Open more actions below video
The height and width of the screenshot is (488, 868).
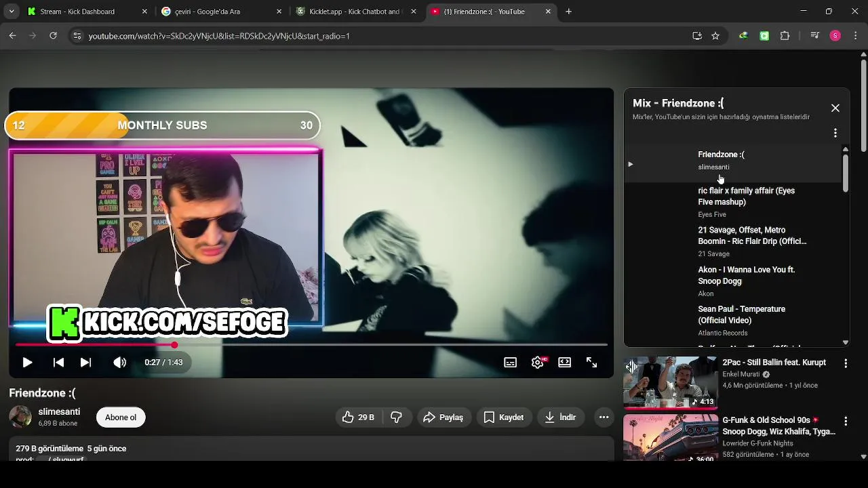(x=604, y=418)
